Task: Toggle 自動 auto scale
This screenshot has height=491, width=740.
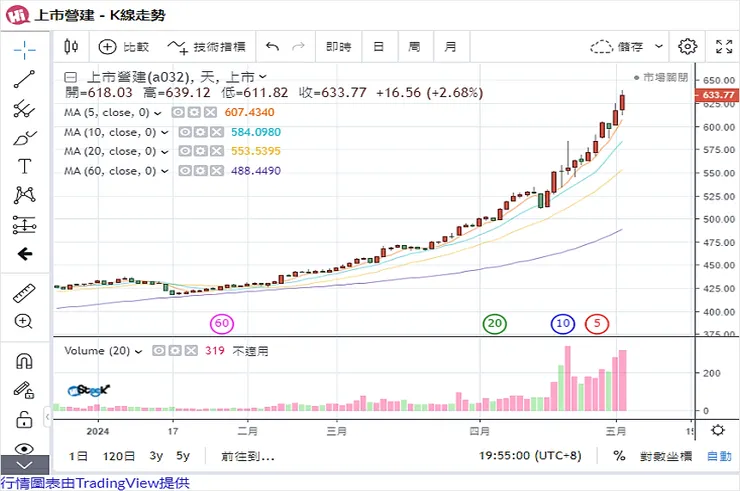Action: point(719,457)
